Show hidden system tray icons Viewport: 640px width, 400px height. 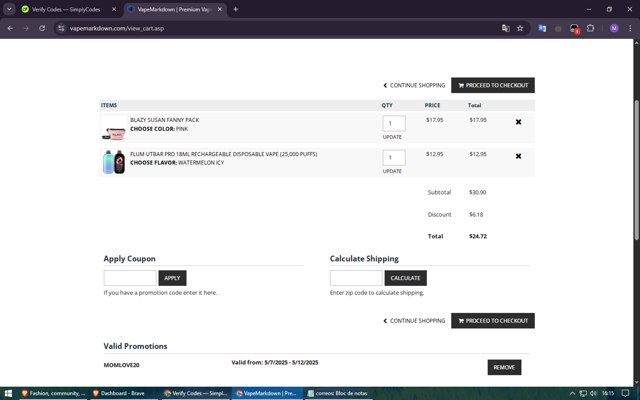click(572, 393)
